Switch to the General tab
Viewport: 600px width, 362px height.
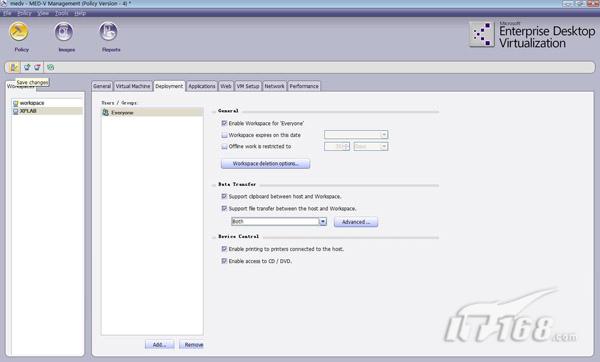pos(102,86)
